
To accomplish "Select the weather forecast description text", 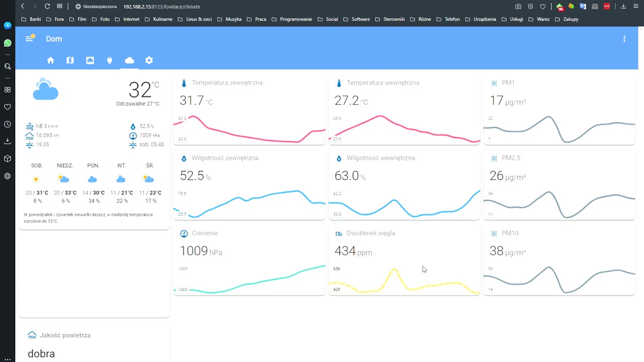I will (89, 218).
